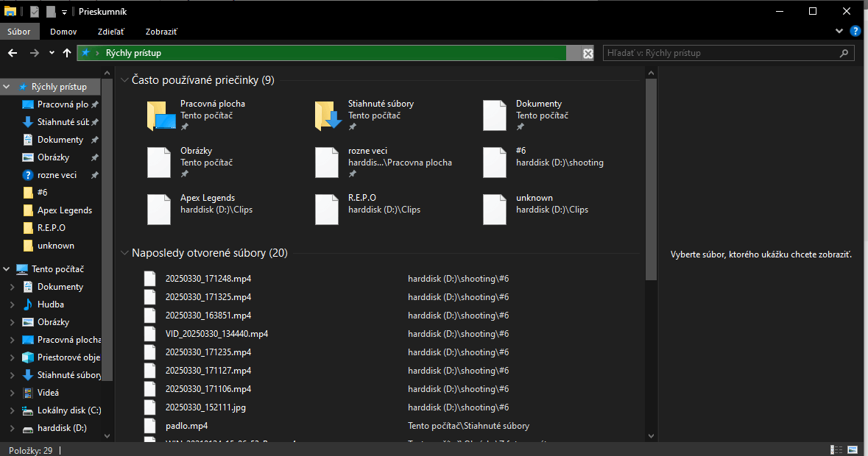
Task: Click the properties checkmark icon in title bar
Action: point(35,12)
